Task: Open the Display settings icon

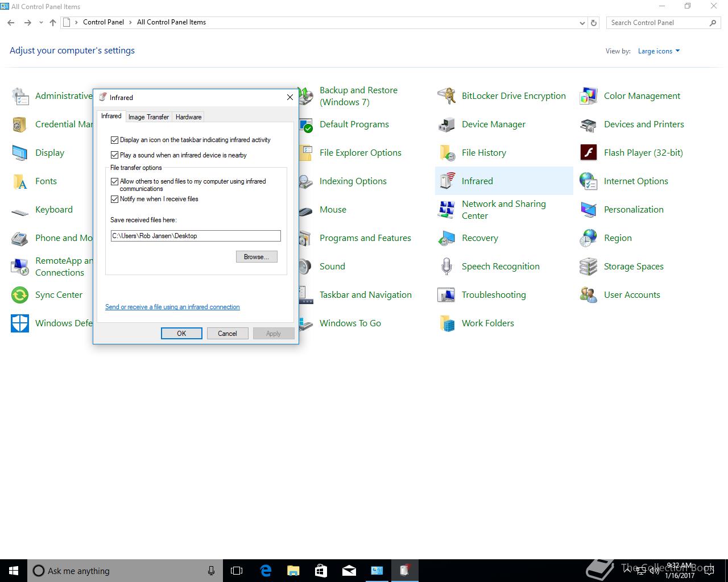Action: tap(20, 153)
